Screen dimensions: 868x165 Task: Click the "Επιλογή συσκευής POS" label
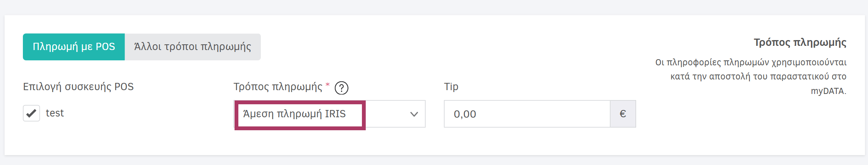click(78, 87)
